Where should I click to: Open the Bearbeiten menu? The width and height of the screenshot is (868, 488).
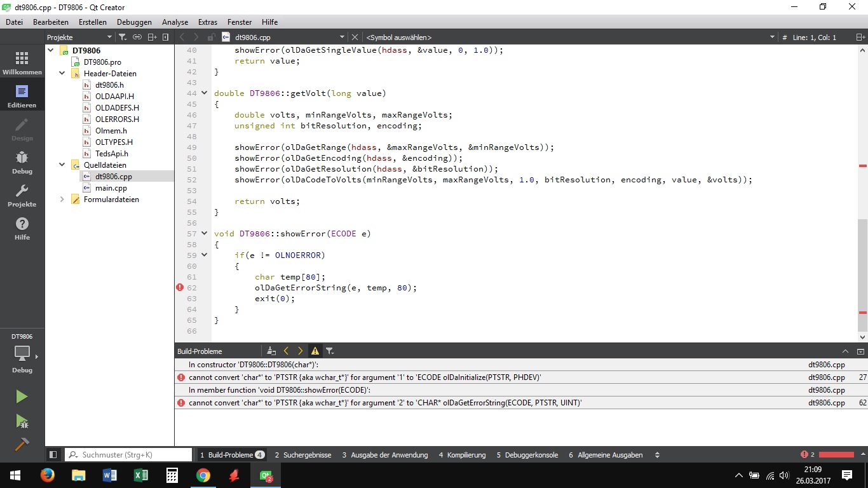click(x=51, y=22)
